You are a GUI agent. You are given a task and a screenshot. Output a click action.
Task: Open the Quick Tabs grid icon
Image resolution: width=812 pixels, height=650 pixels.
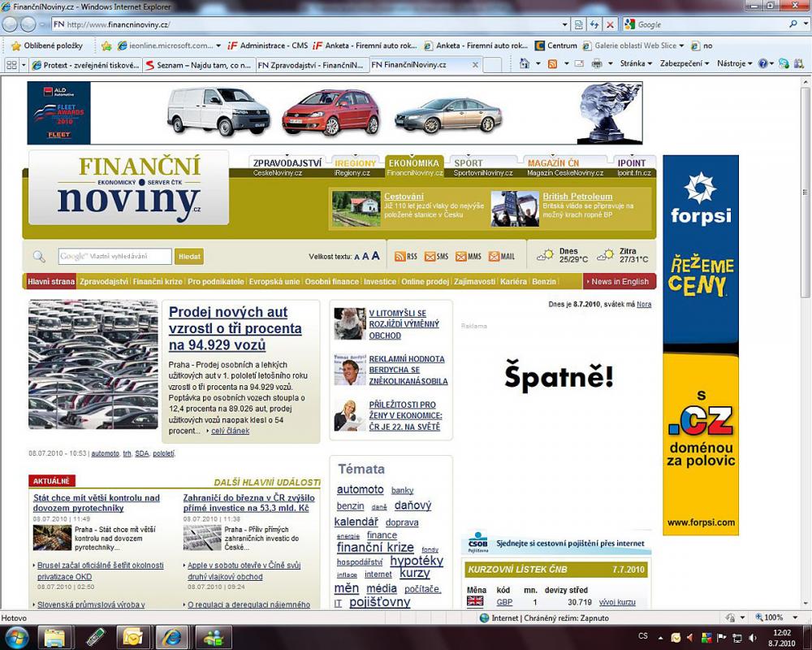click(11, 64)
